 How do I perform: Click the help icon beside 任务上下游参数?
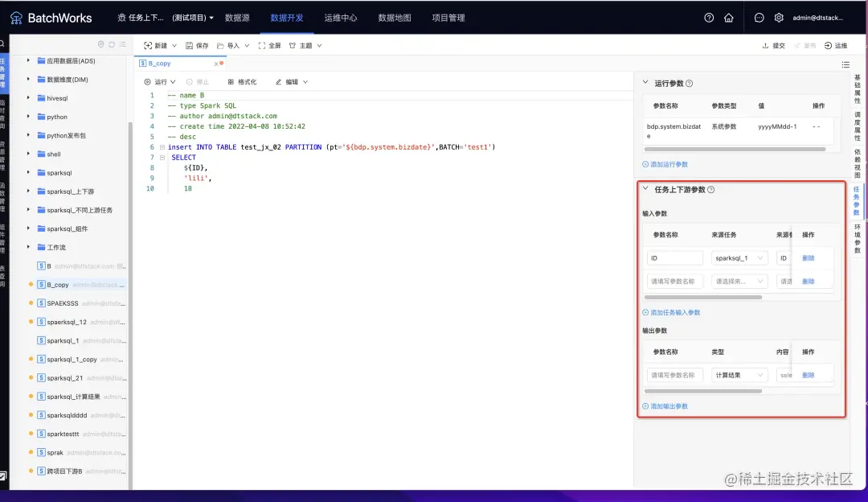710,190
